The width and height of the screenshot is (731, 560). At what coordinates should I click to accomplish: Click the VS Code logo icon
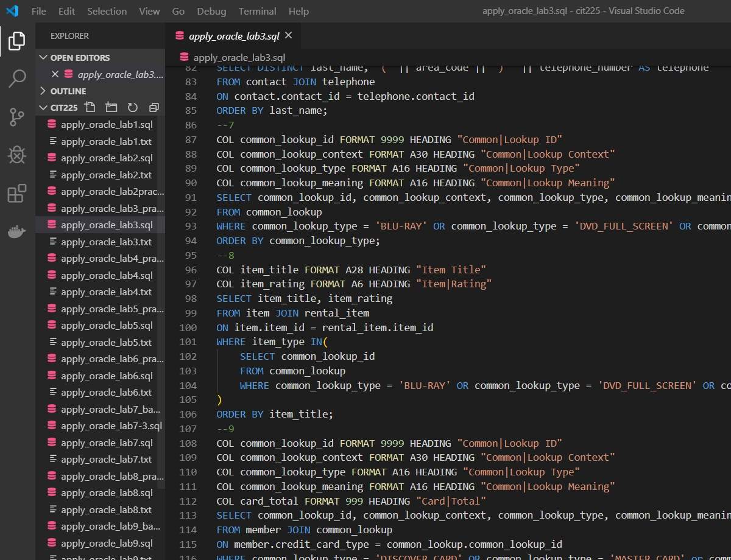(12, 11)
